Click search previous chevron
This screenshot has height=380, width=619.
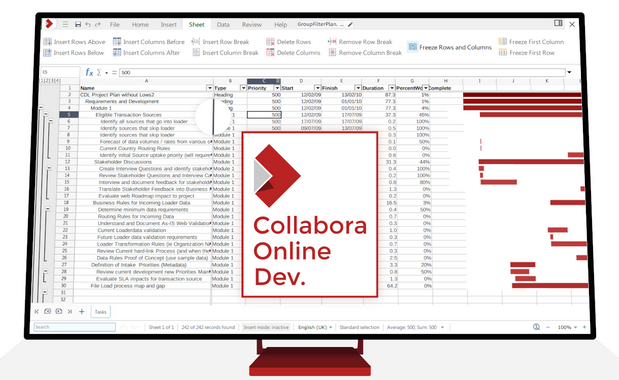[x=124, y=327]
